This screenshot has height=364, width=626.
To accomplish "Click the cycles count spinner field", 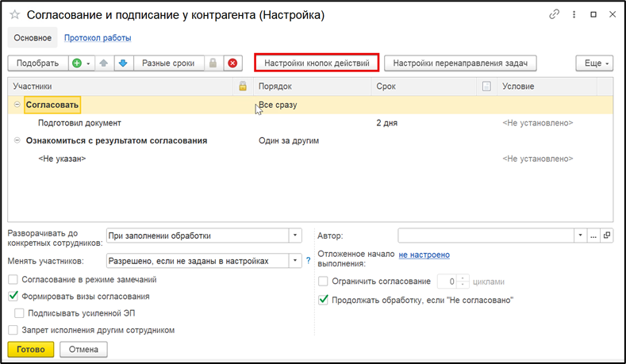I will click(x=453, y=282).
